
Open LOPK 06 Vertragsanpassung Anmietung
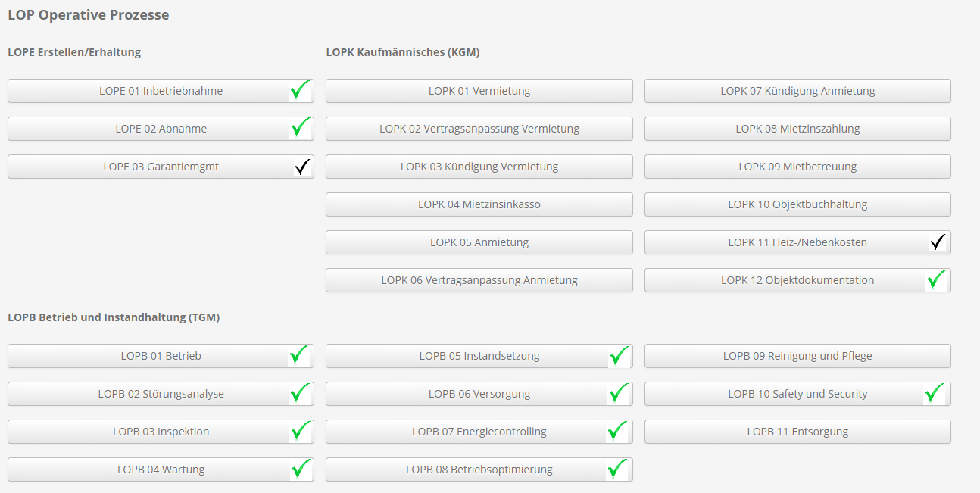[479, 280]
